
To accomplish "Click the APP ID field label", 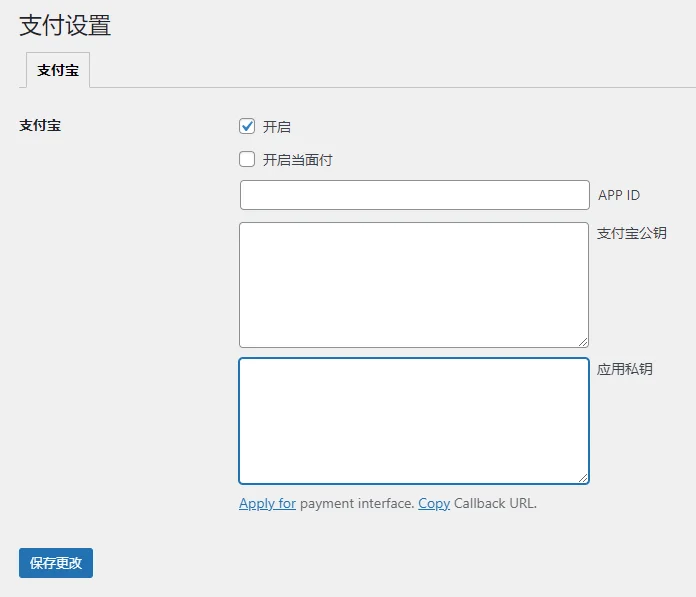I will pyautogui.click(x=619, y=195).
